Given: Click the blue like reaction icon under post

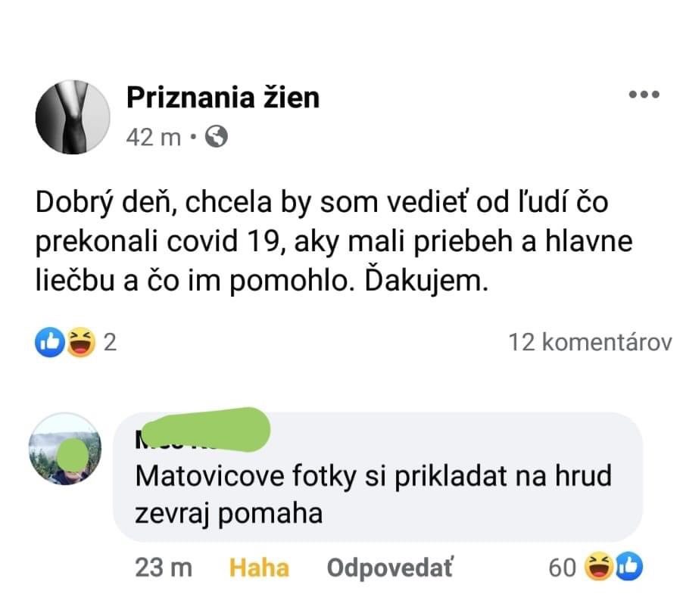Looking at the screenshot, I should (49, 344).
